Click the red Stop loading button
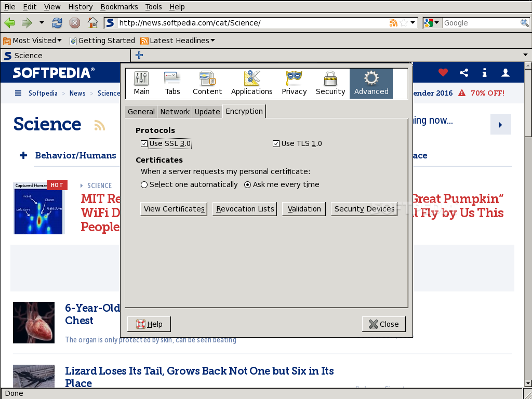Screen dimensions: 532x399 coord(75,23)
